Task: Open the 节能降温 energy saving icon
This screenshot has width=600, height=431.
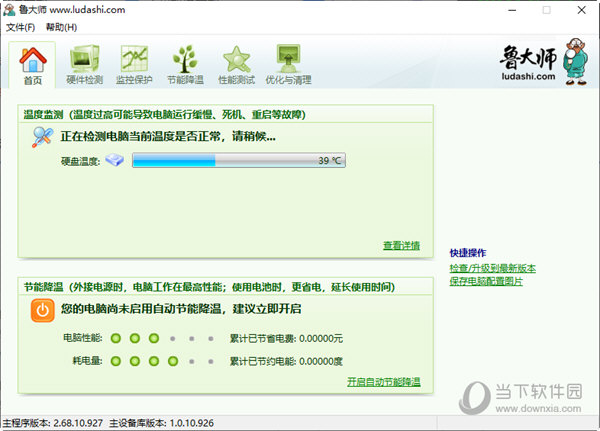Action: [x=185, y=62]
